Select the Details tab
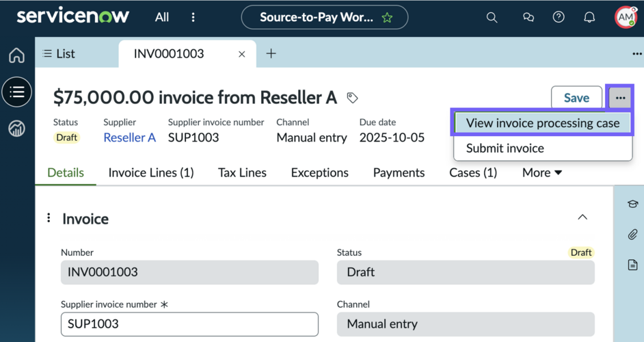 pos(66,172)
